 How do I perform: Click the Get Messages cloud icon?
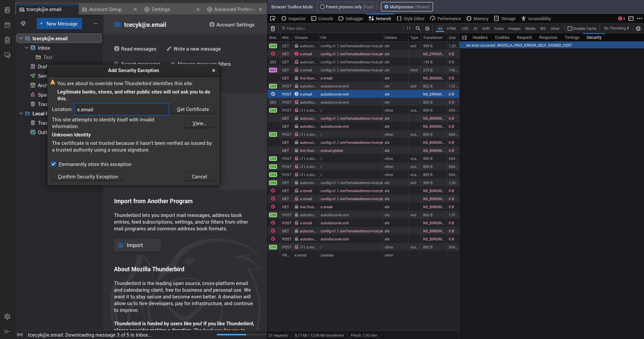23,23
